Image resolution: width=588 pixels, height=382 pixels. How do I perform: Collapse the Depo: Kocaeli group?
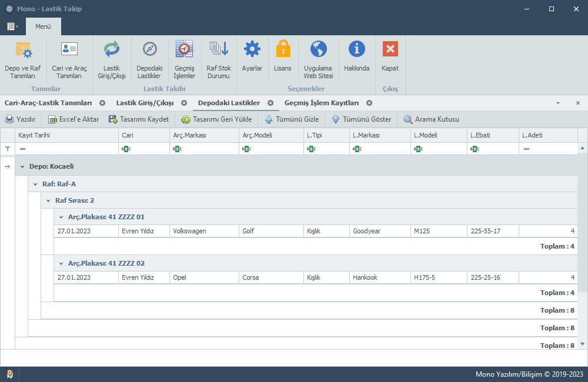click(x=22, y=167)
